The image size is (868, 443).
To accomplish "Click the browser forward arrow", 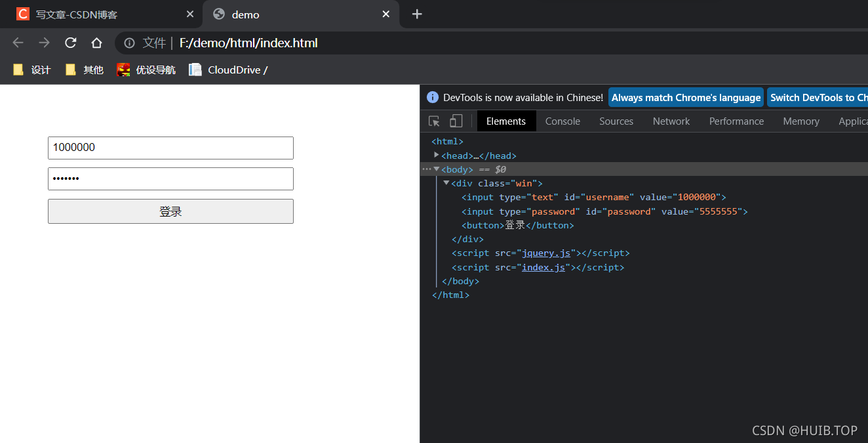I will [x=44, y=43].
